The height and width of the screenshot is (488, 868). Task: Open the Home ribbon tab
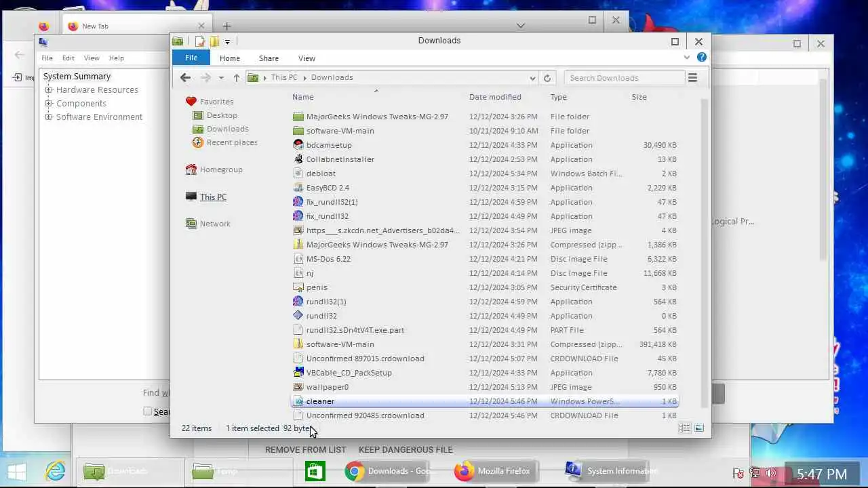pos(229,58)
